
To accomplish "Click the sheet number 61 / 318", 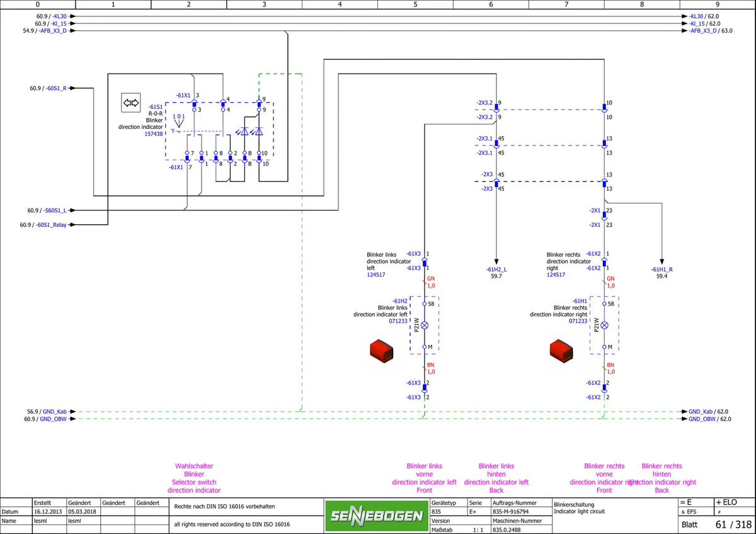I will point(733,524).
